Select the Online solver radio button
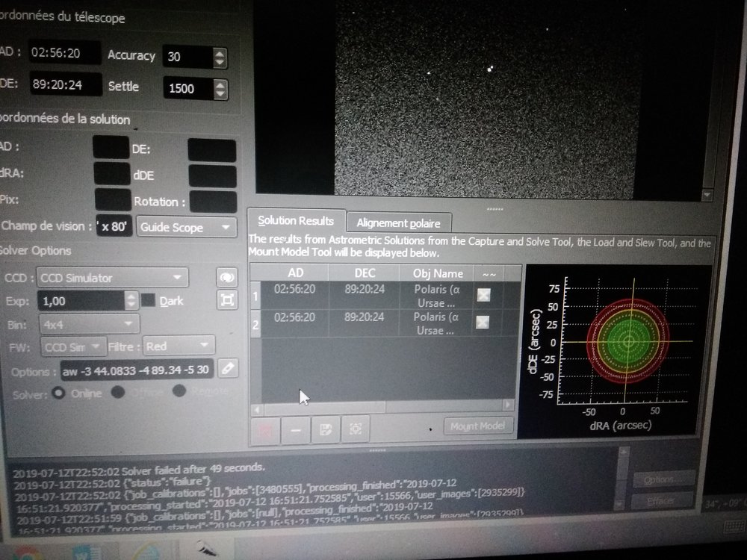 tap(58, 393)
